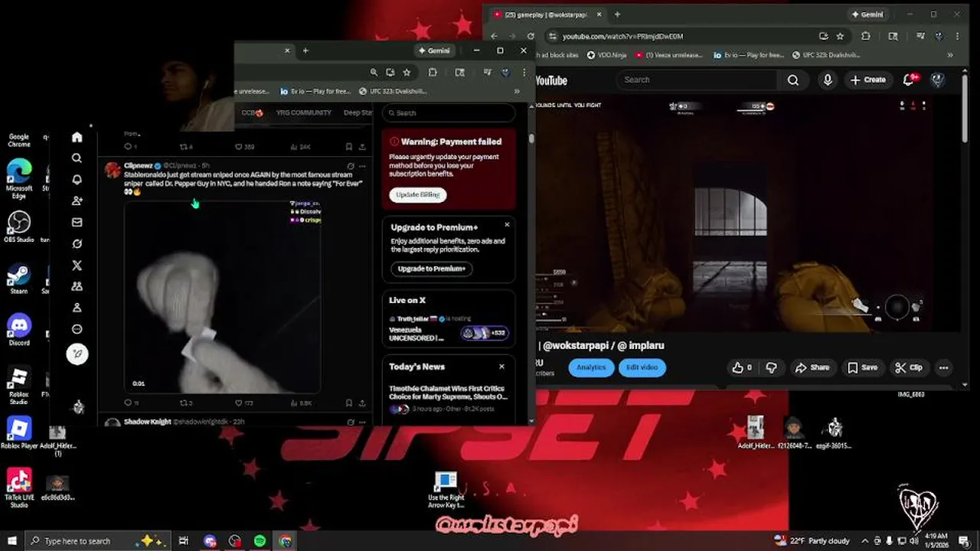Repost the Clipnewz post
The height and width of the screenshot is (551, 980).
184,403
